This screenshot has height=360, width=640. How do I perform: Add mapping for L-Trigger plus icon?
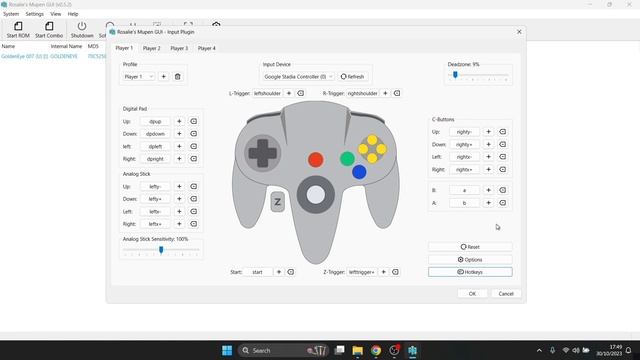coord(289,93)
